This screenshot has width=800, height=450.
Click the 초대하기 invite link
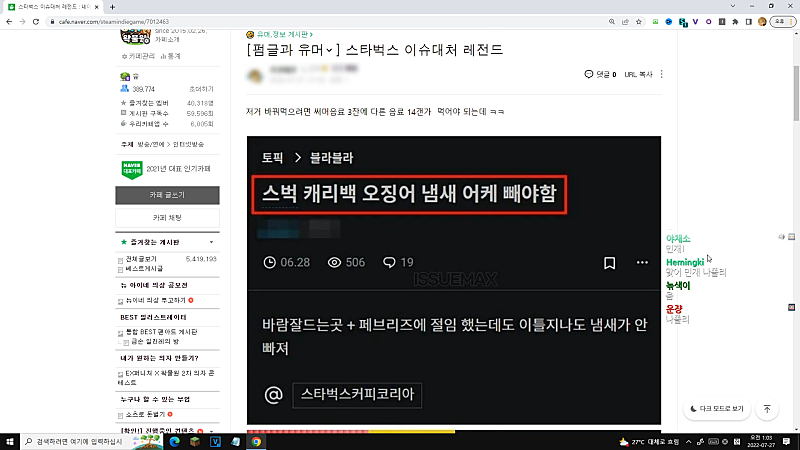201,89
